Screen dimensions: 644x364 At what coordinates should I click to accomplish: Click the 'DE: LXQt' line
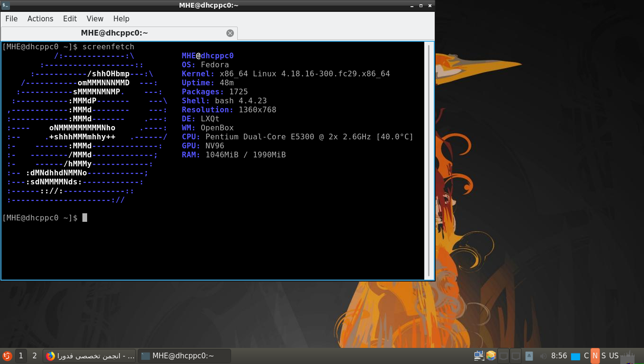[201, 118]
